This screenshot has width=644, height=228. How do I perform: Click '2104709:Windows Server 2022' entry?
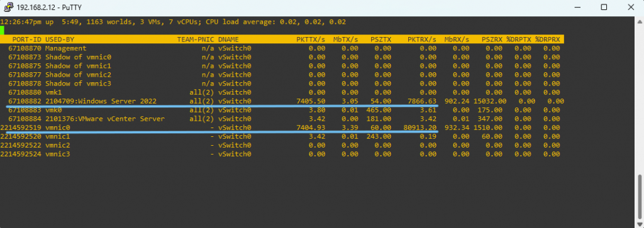[101, 101]
